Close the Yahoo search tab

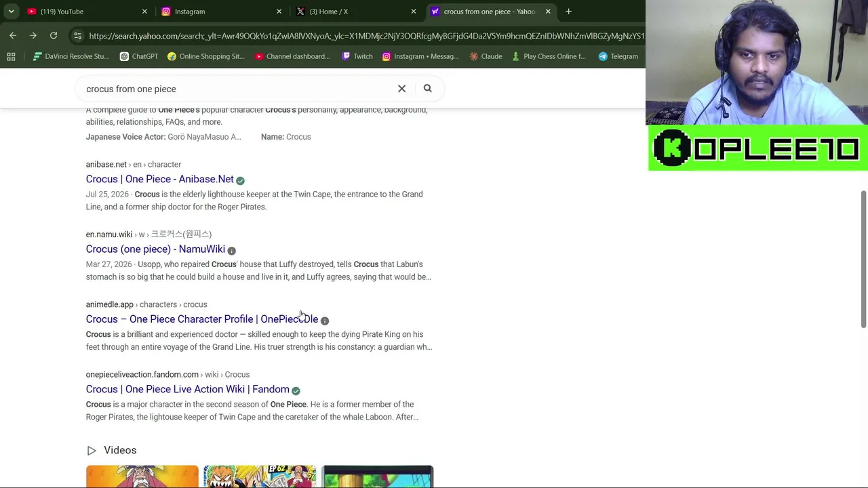[x=547, y=12]
